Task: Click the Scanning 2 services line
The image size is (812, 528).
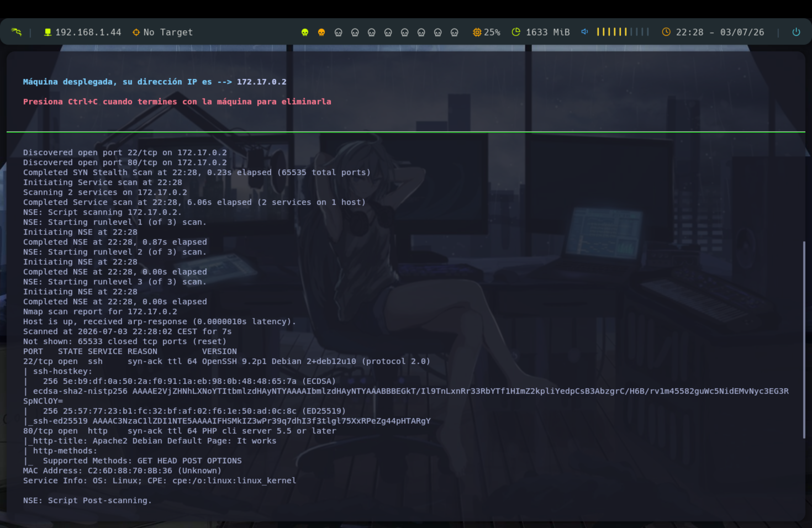Action: click(x=105, y=192)
